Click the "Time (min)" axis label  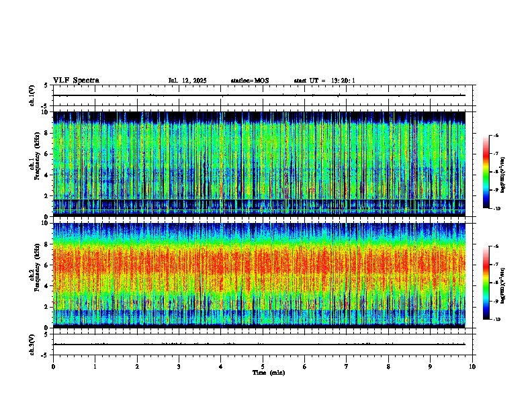(269, 373)
